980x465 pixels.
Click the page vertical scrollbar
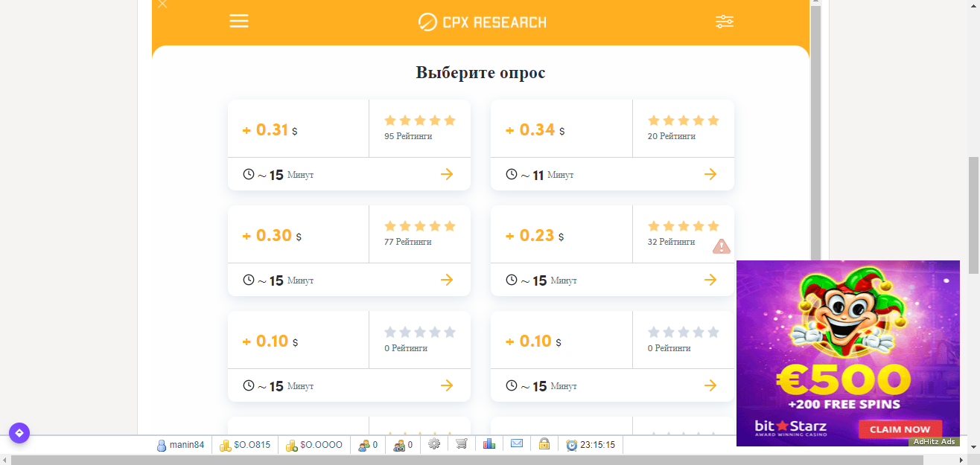point(973,216)
